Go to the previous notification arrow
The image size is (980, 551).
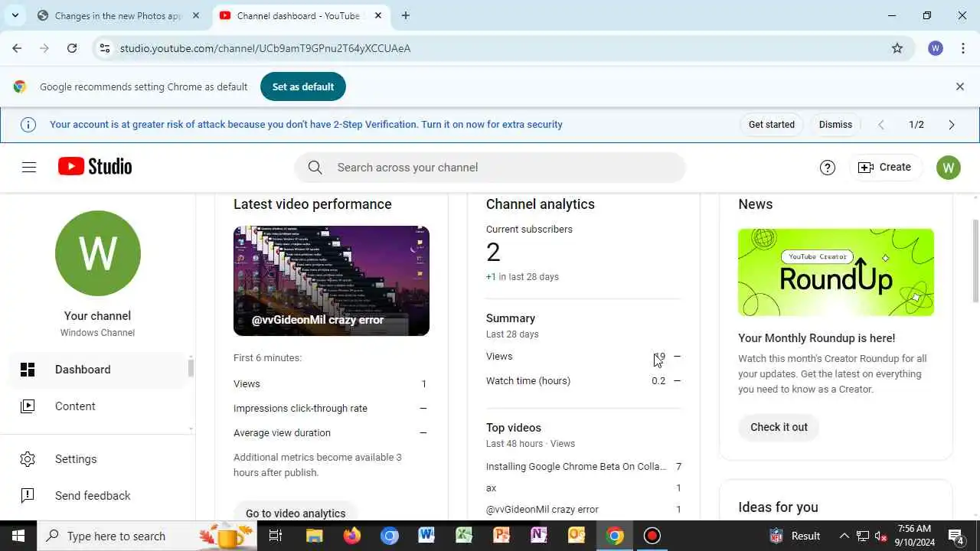pos(881,125)
